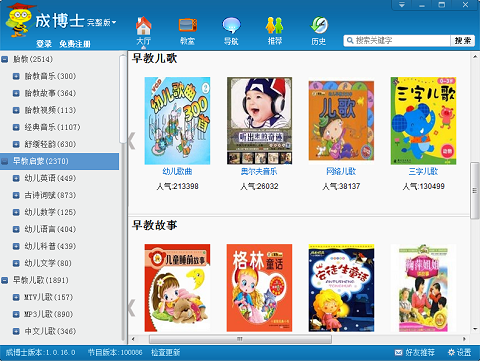Open the 幼儿歌曲 300首 cover thumbnail
The image size is (480, 362).
pyautogui.click(x=177, y=121)
